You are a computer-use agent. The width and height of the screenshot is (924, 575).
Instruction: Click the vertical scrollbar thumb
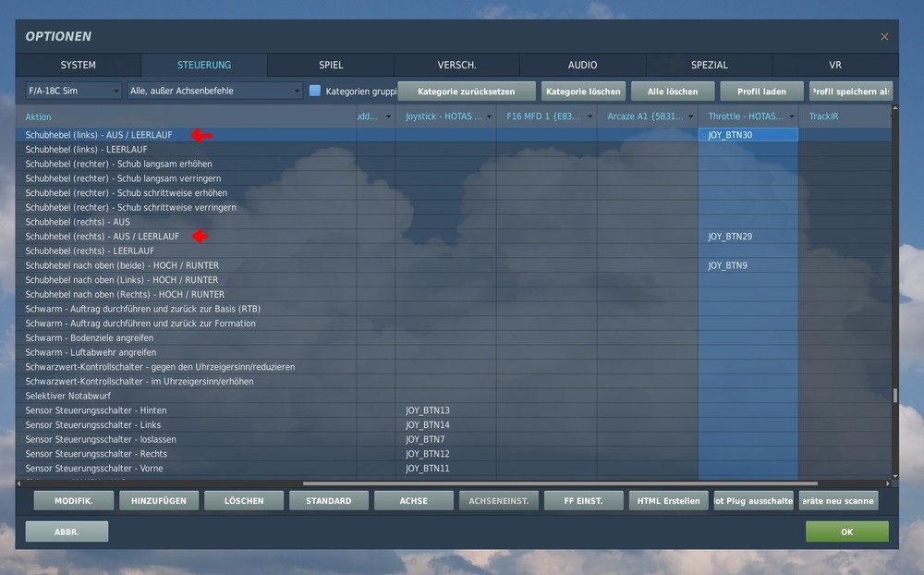[x=895, y=395]
